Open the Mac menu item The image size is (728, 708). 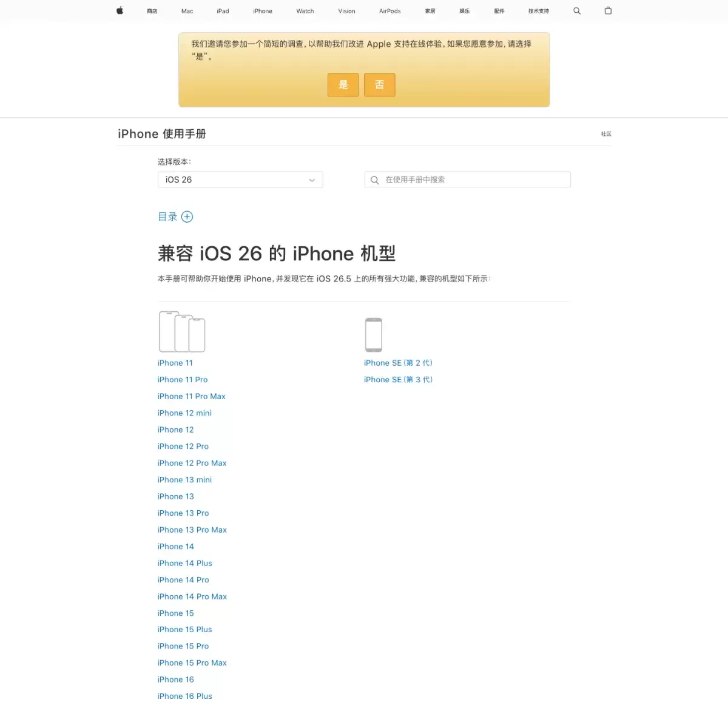pyautogui.click(x=187, y=11)
